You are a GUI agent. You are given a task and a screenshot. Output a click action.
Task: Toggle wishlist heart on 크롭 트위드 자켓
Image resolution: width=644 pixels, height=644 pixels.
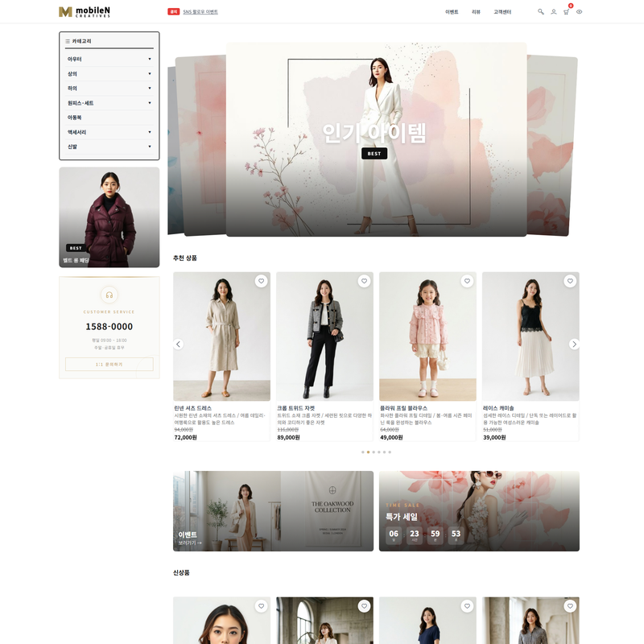tap(364, 281)
